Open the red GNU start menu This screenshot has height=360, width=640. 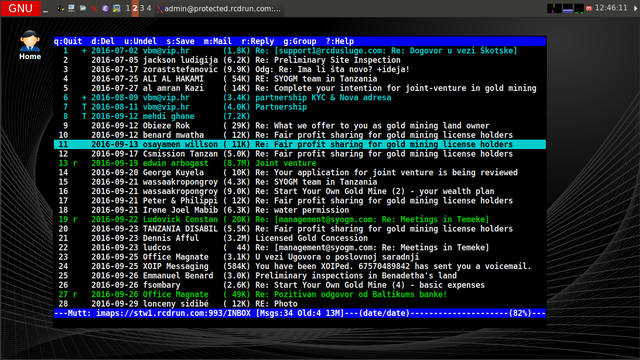point(20,8)
